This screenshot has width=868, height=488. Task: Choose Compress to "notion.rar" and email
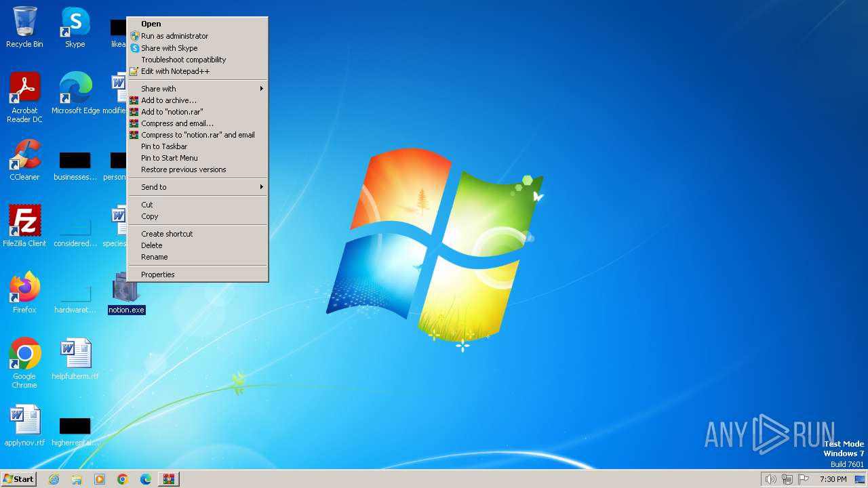[x=197, y=135]
